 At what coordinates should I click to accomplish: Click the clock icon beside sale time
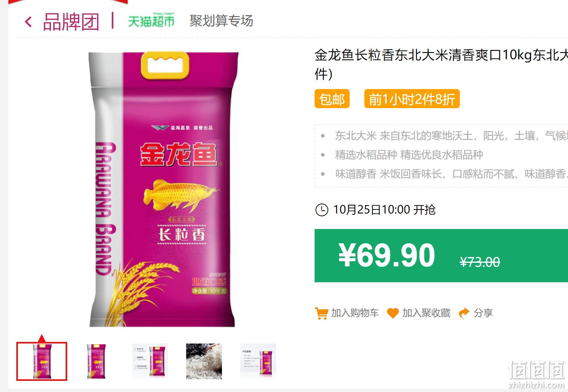[x=322, y=210]
